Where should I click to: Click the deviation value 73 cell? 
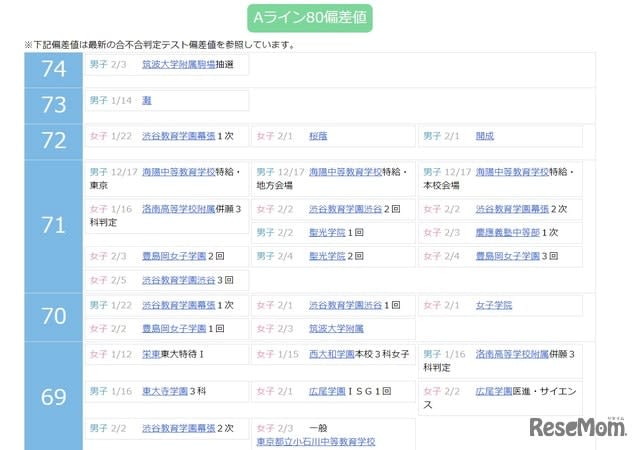click(53, 105)
